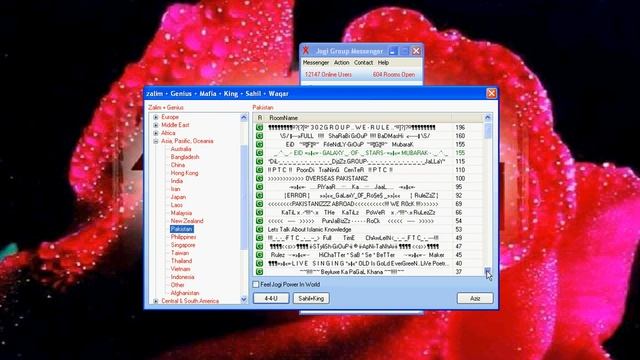Collapse the Asia, Pacific, Oceania node

coord(156,141)
